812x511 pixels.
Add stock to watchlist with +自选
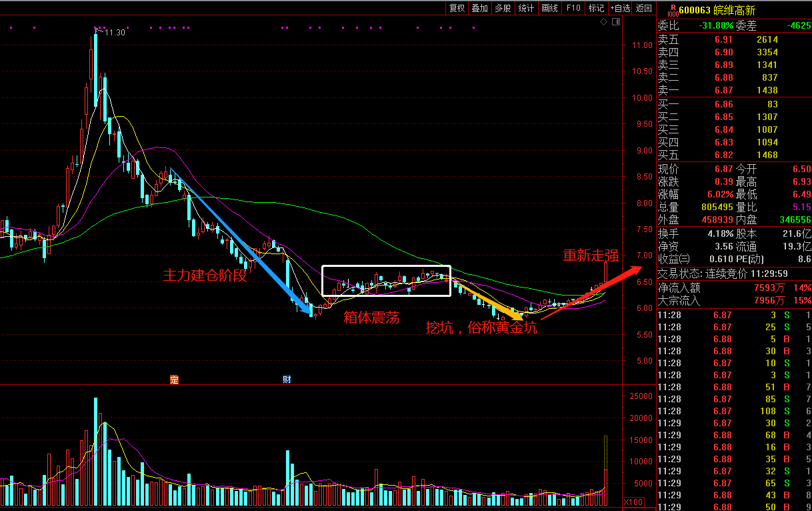[x=620, y=8]
